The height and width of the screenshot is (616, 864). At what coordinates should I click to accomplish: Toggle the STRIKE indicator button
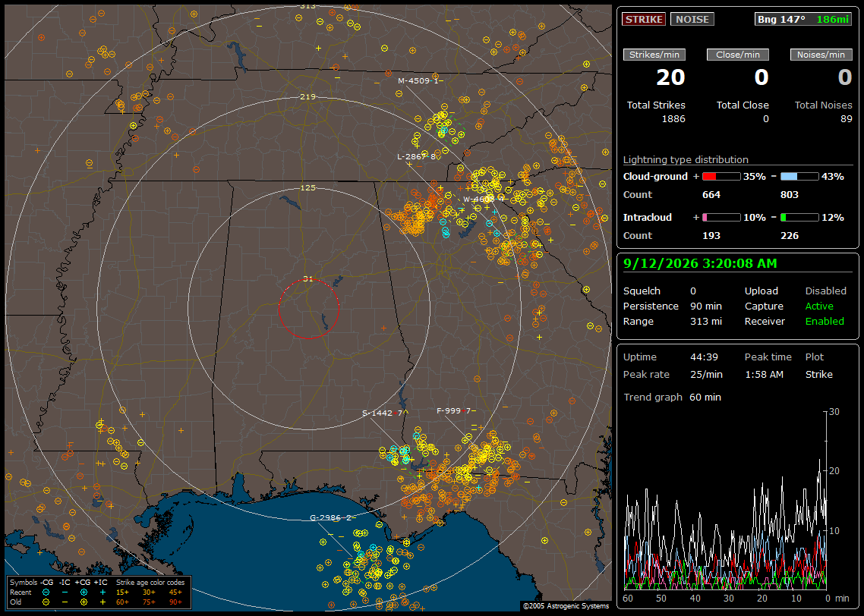click(644, 19)
